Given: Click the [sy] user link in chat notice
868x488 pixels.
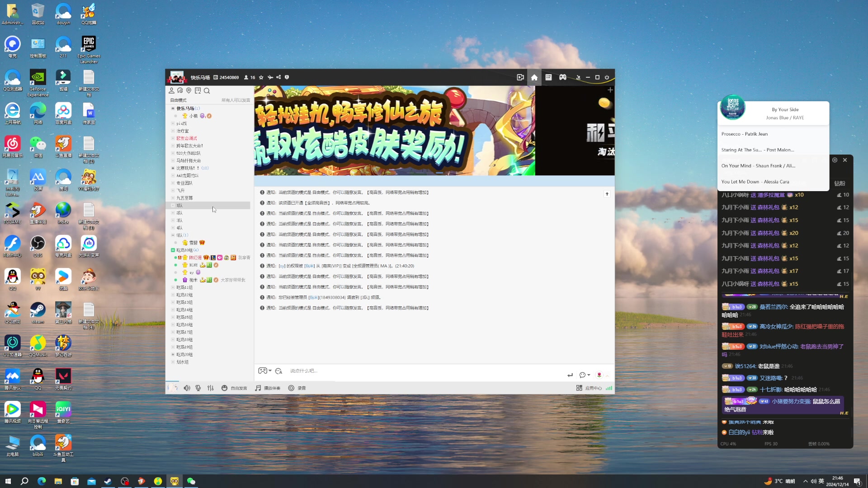Looking at the screenshot, I should pyautogui.click(x=282, y=266).
